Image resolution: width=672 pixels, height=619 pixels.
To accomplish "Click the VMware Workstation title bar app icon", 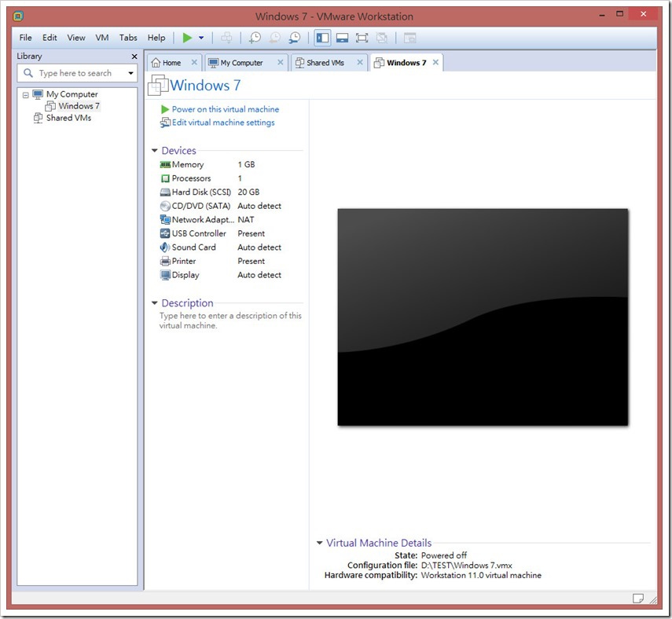I will click(x=18, y=16).
